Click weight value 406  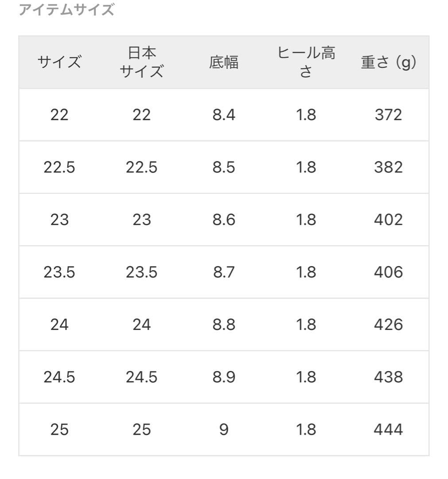coord(388,272)
